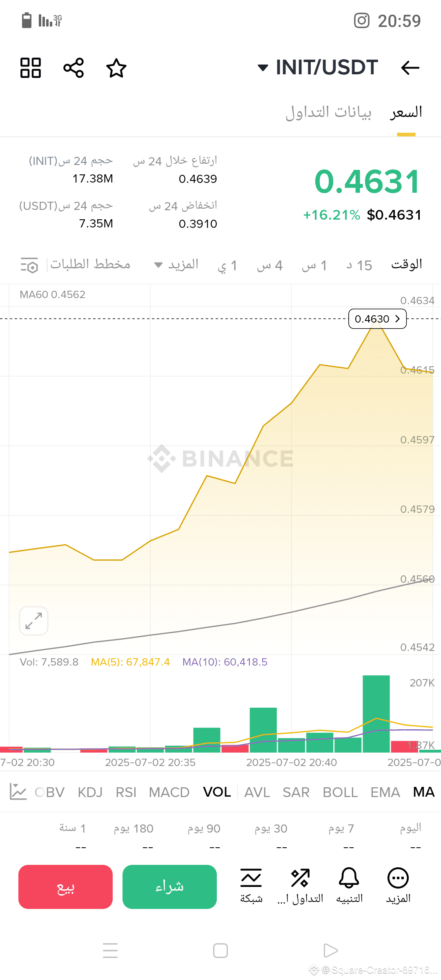Viewport: 441px width, 980px height.
Task: Toggle the VOL indicator
Action: tap(217, 792)
